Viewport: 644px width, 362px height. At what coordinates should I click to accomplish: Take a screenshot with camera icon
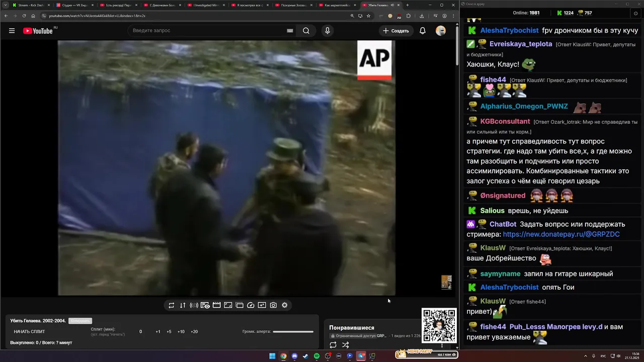tap(273, 305)
